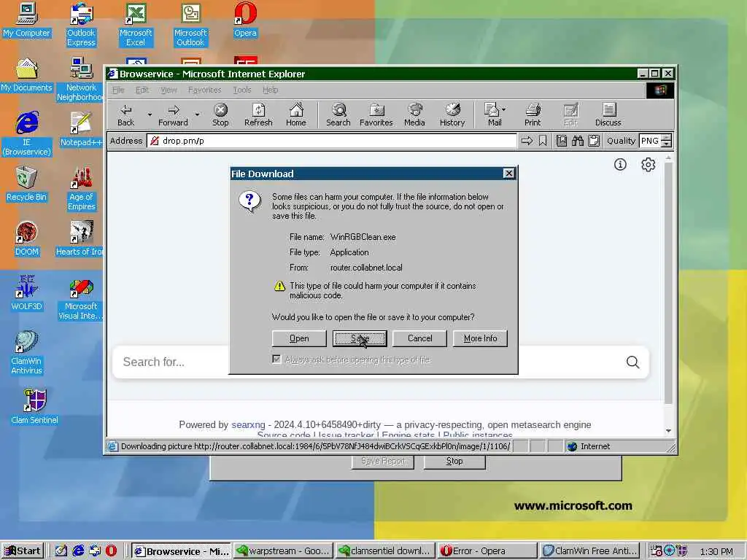This screenshot has width=747, height=560.
Task: Click the Start button
Action: pos(23,551)
